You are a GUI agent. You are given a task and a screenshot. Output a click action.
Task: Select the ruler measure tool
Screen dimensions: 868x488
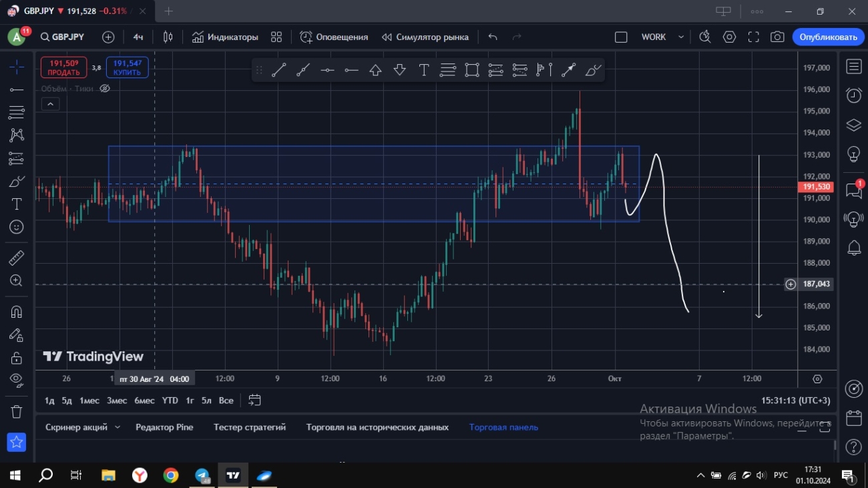coord(17,258)
